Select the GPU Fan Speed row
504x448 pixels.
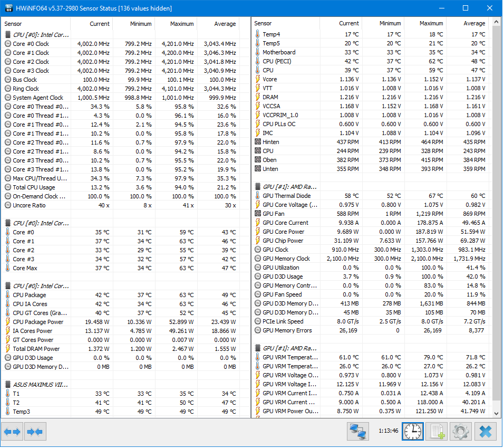[x=370, y=294]
